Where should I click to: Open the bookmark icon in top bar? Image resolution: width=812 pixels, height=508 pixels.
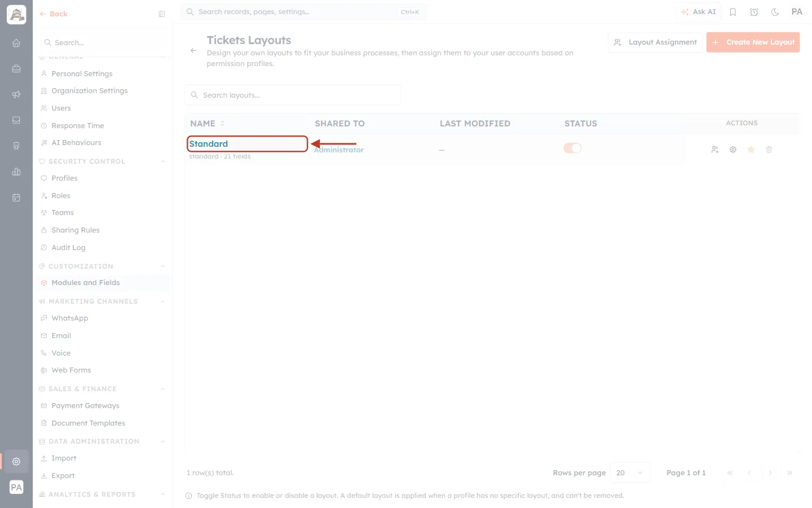732,12
